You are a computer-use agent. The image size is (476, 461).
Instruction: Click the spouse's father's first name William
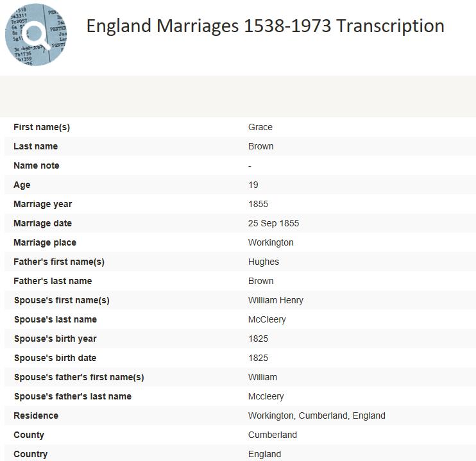coord(263,377)
